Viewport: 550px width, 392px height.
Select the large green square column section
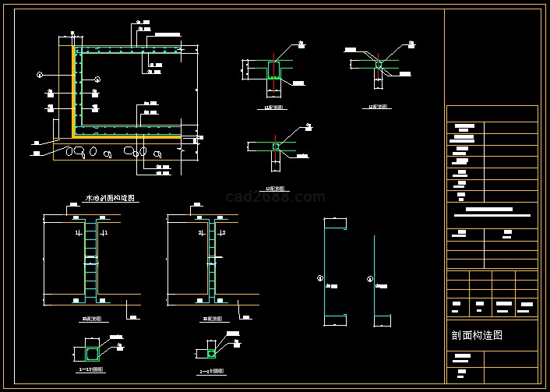[x=93, y=349]
